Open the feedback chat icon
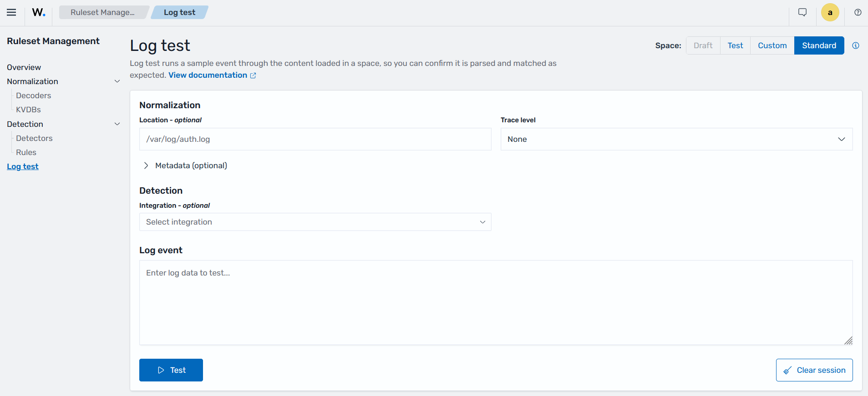This screenshot has width=868, height=396. coord(802,12)
